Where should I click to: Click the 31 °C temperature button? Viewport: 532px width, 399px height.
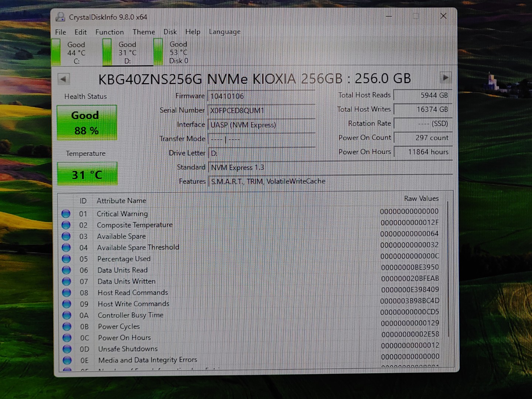tap(87, 174)
